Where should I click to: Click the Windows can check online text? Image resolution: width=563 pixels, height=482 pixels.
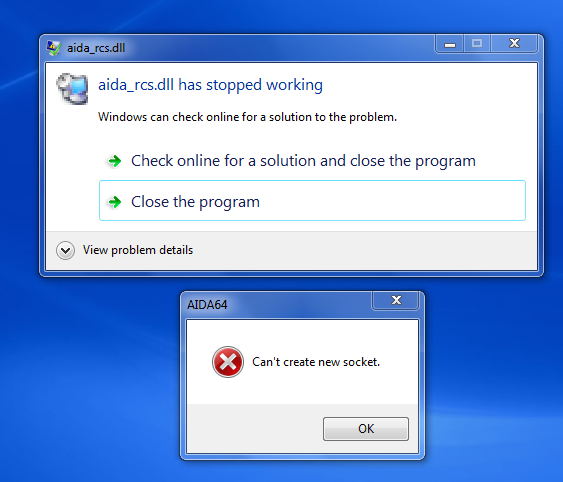(x=247, y=117)
